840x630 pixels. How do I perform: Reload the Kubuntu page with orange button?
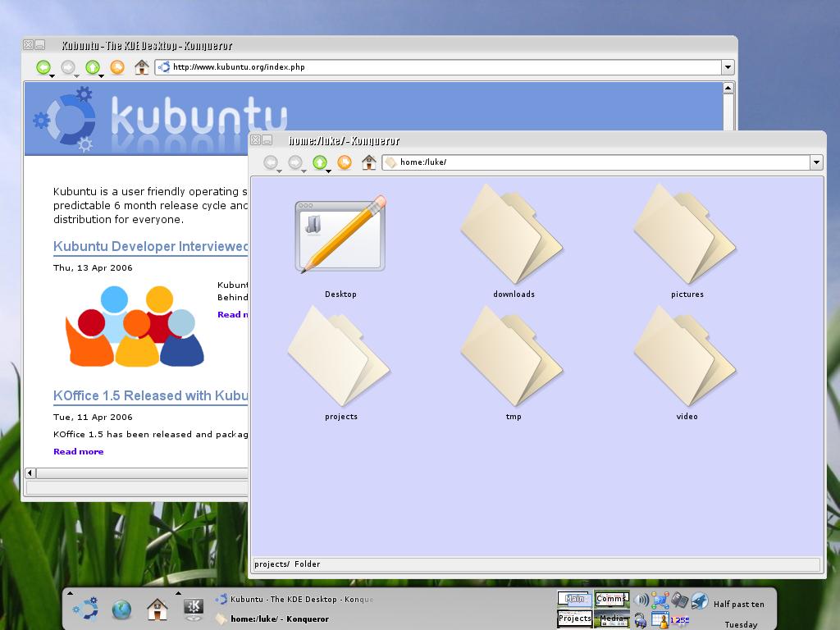[x=116, y=67]
